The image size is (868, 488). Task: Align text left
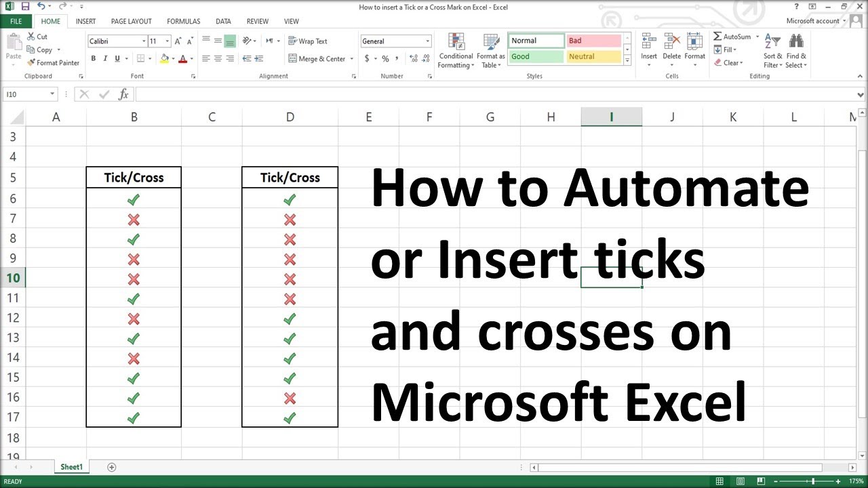206,59
